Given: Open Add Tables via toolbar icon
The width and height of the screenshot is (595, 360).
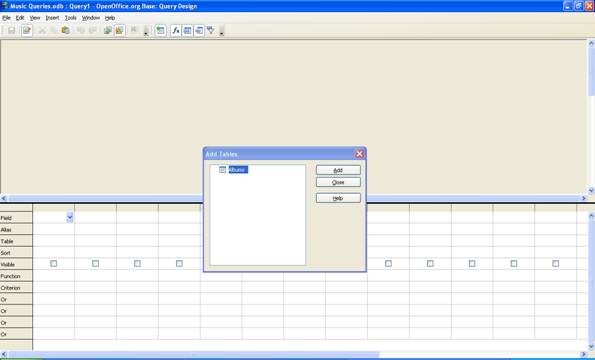Looking at the screenshot, I should pos(161,30).
